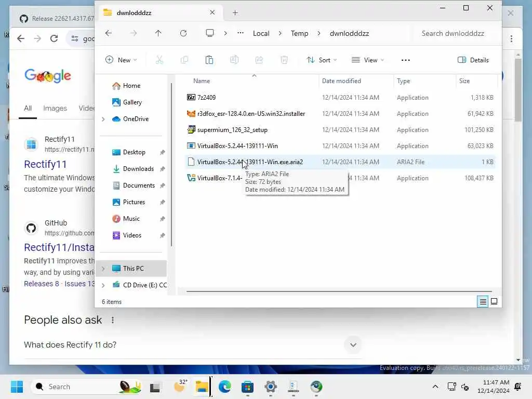Open Rectify11 search result link
Screen dimensions: 532x399
point(45,164)
